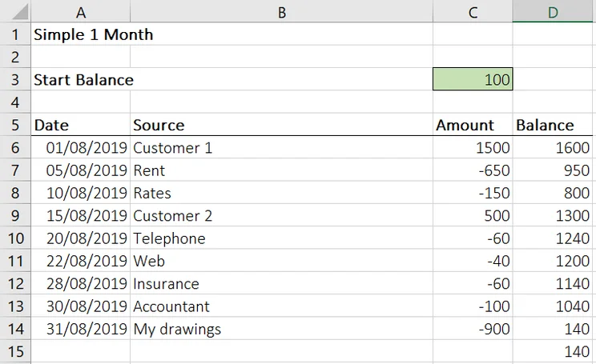Select row 13 header
596x364 pixels.
coord(15,306)
